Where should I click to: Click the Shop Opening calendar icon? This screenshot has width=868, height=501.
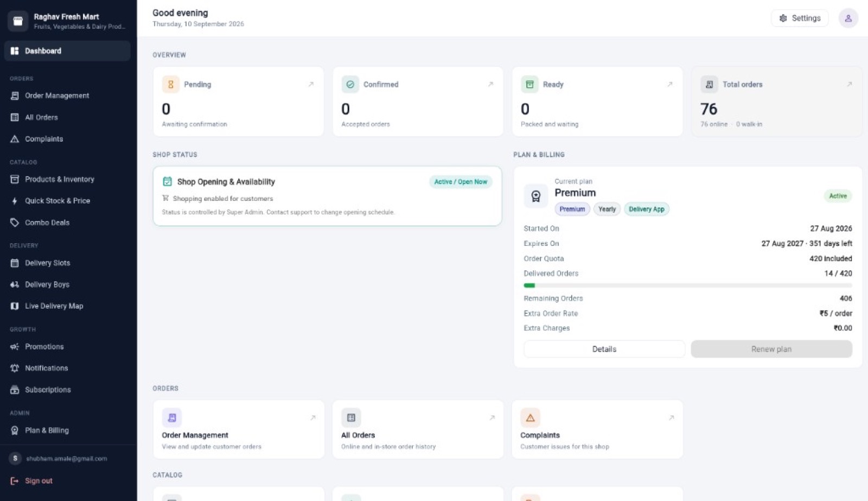167,181
